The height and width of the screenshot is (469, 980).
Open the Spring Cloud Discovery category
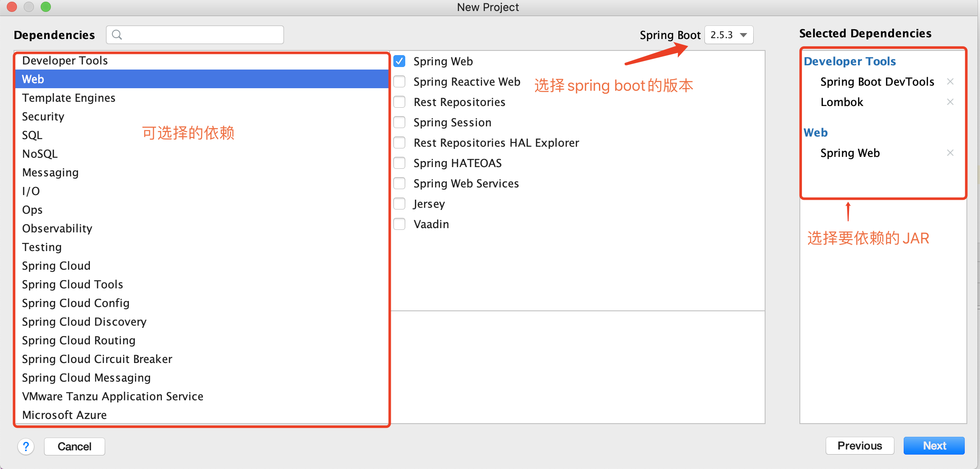(x=202, y=321)
